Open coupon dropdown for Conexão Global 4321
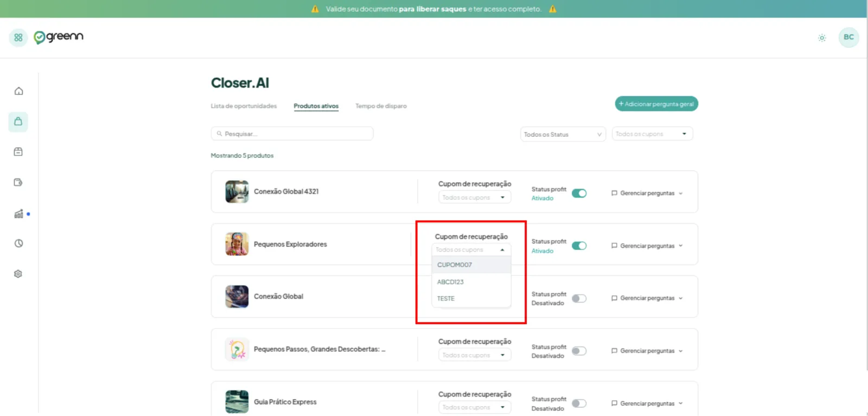This screenshot has width=868, height=416. pos(475,198)
